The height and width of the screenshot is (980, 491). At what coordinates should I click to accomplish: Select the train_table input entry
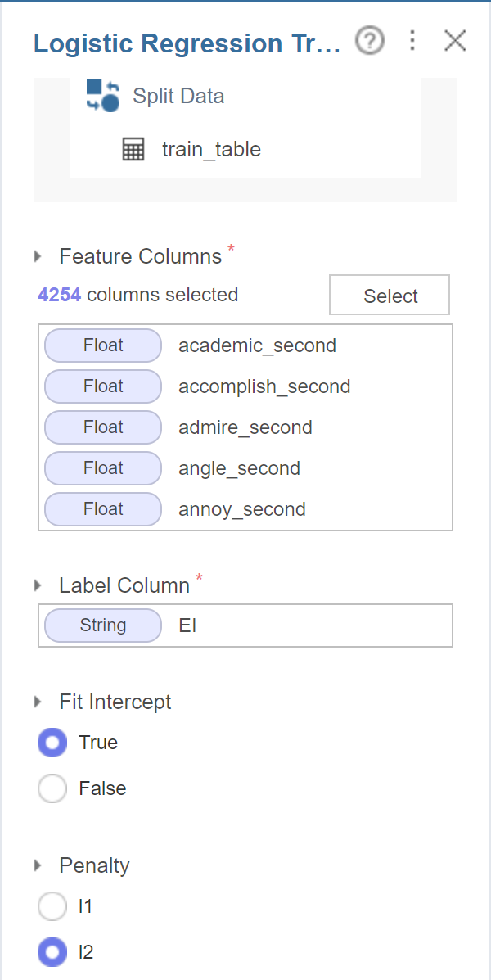coord(211,150)
